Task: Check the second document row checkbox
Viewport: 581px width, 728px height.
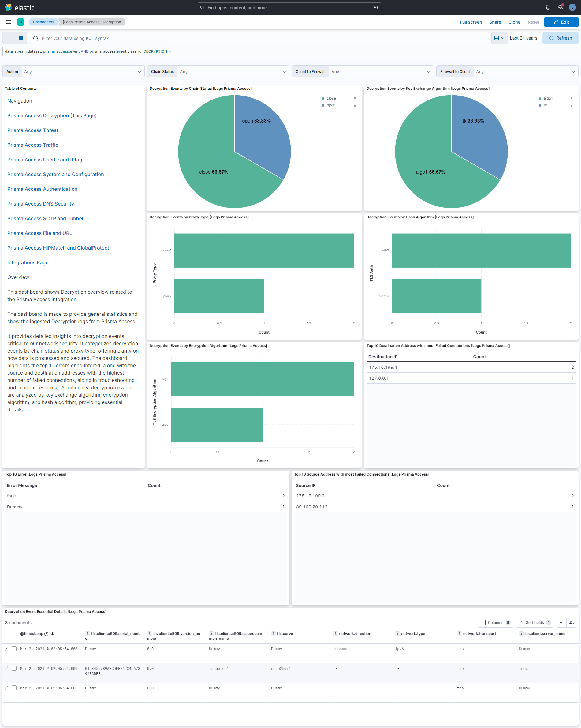Action: (14, 668)
